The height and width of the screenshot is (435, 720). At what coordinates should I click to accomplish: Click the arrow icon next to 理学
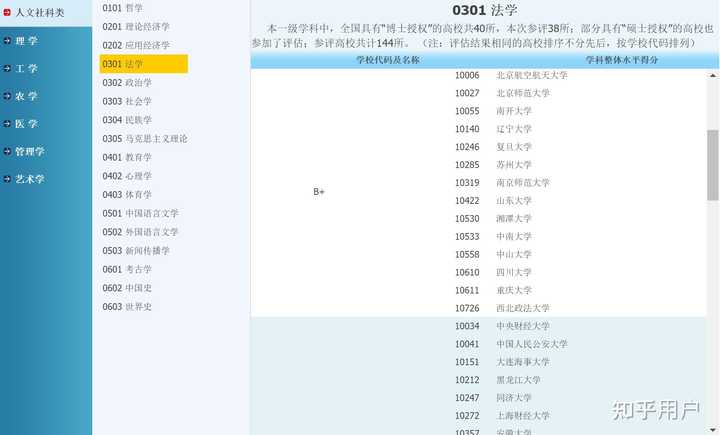click(7, 40)
